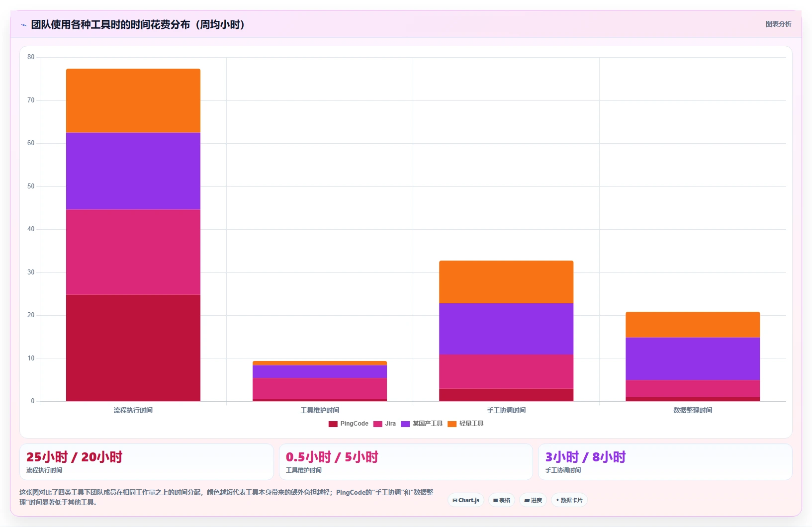Click the y-axis value 80
This screenshot has height=527, width=812.
click(x=31, y=57)
